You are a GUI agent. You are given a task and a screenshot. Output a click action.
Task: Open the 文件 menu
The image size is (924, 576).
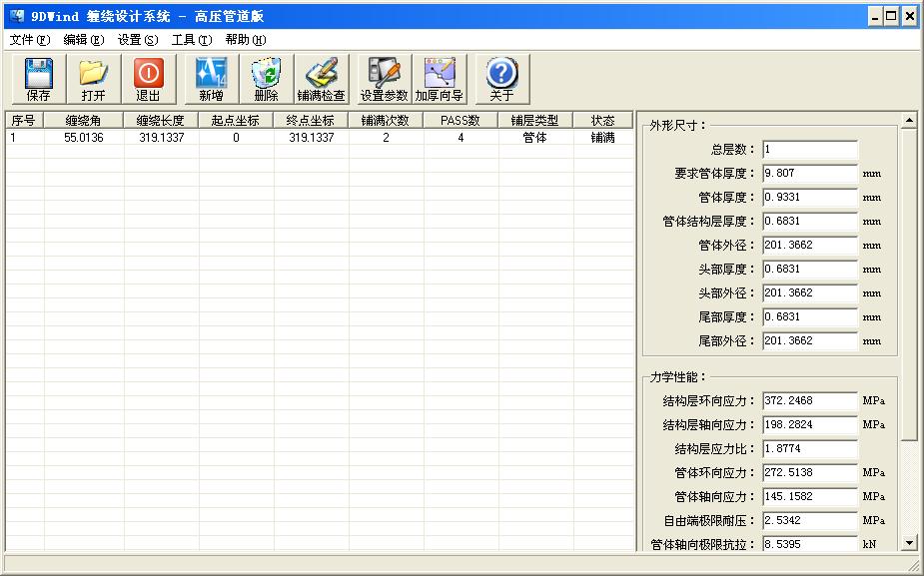(29, 40)
